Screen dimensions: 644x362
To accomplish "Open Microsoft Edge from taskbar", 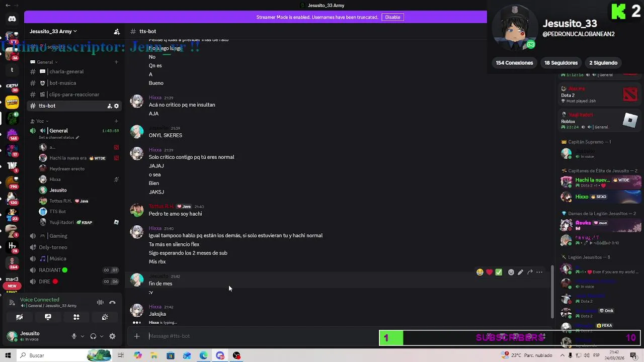I will pyautogui.click(x=203, y=355).
